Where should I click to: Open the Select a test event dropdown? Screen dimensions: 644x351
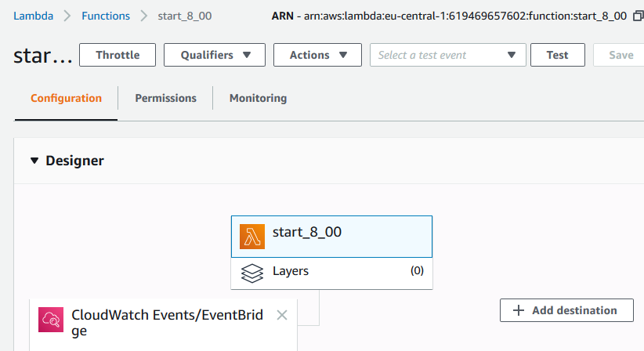pos(447,55)
